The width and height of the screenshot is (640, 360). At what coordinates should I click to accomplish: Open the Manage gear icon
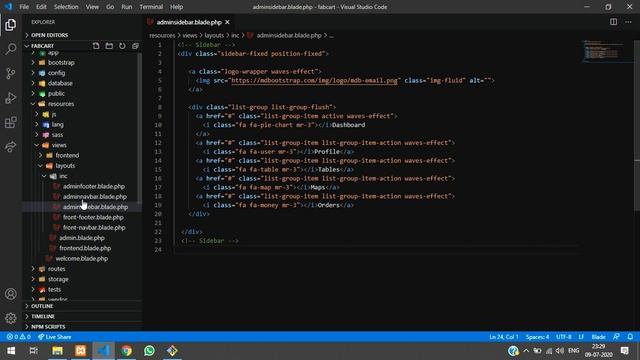[11, 318]
